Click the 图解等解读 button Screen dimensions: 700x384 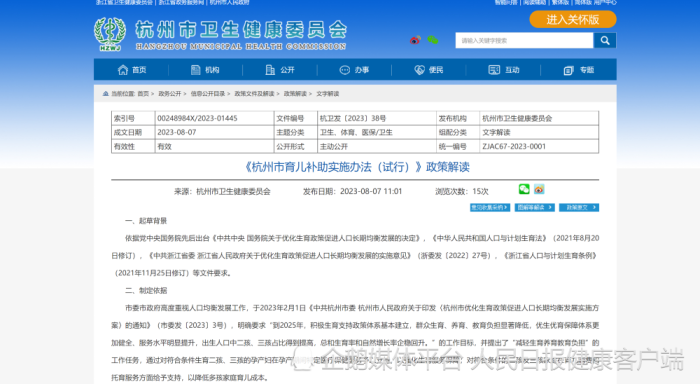[534, 208]
